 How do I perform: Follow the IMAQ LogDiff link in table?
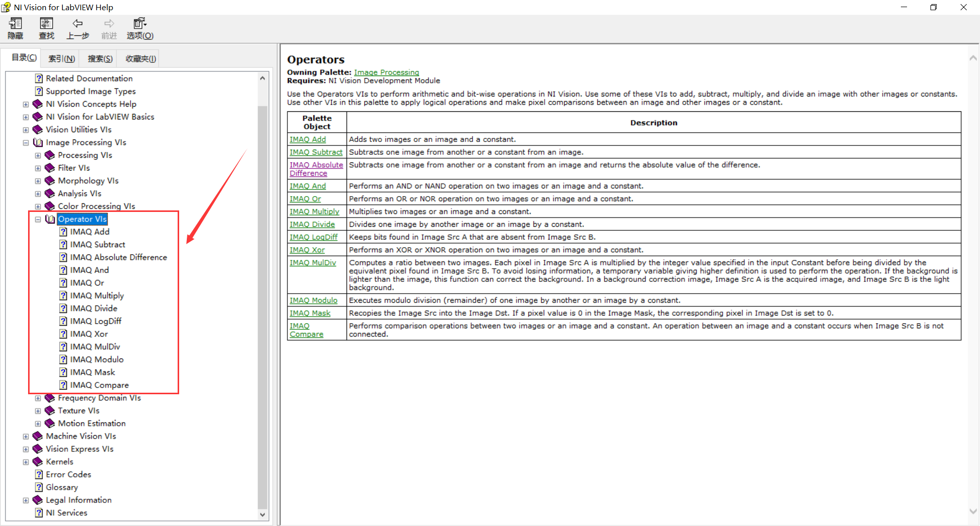coord(313,237)
